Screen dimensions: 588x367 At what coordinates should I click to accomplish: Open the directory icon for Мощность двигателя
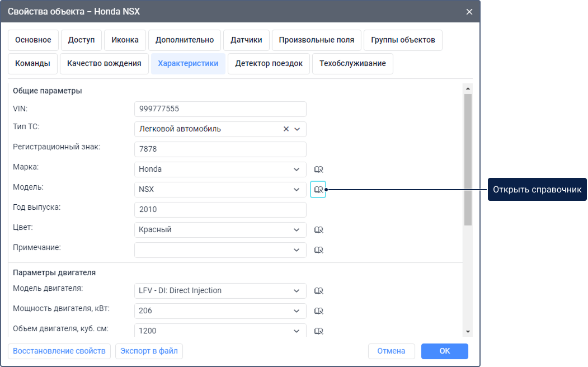pos(318,311)
